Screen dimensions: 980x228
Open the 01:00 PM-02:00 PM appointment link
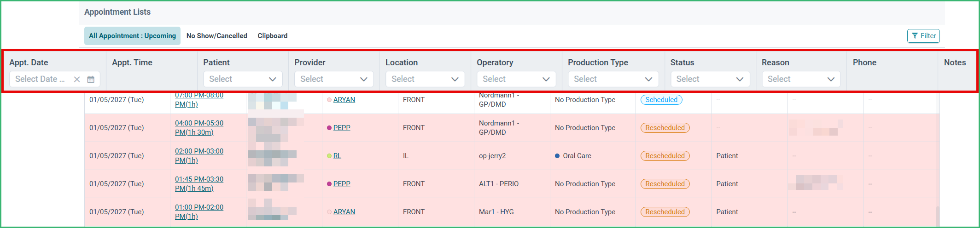(x=199, y=212)
